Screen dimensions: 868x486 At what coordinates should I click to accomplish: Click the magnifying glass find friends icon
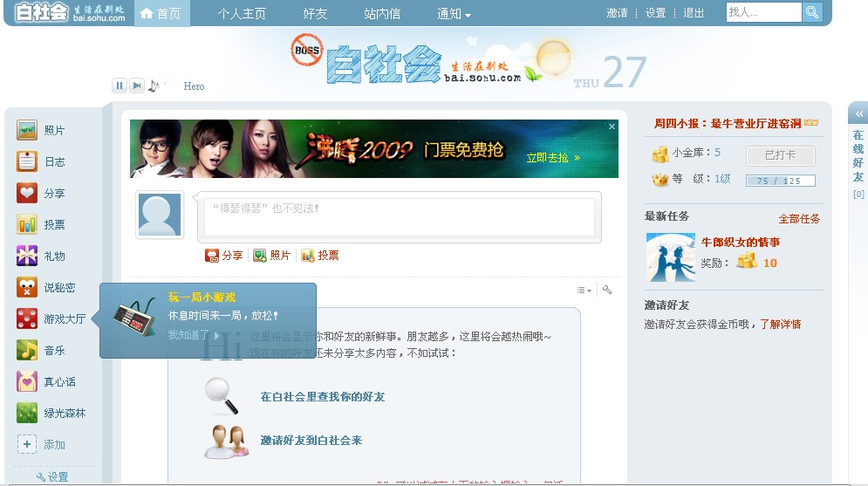pyautogui.click(x=221, y=396)
